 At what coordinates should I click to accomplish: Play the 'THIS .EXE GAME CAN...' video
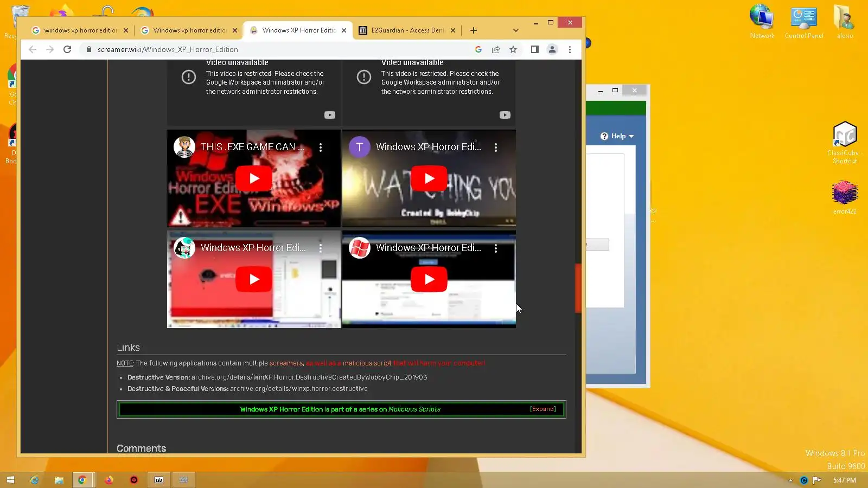[x=254, y=178]
